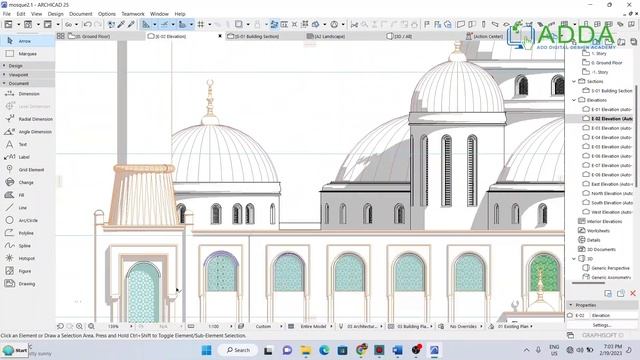The height and width of the screenshot is (360, 640).
Task: Click the Undo arrow in toolbar
Action: click(87, 24)
